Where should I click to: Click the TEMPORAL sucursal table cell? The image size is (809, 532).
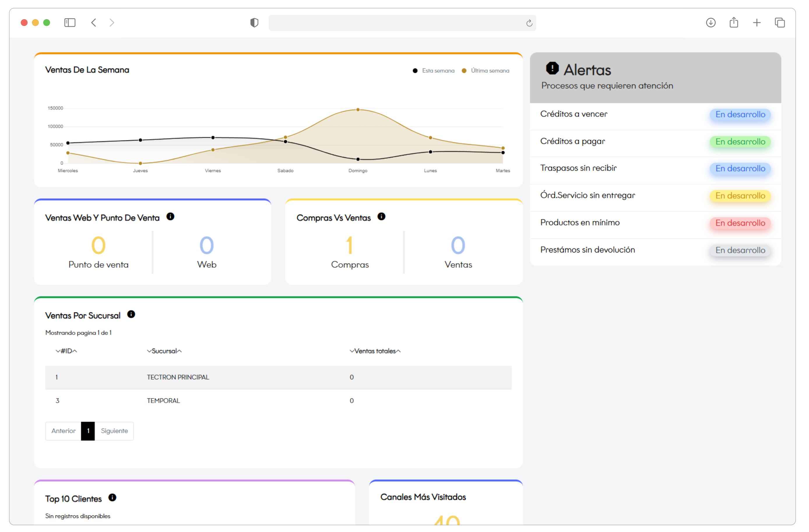(163, 401)
